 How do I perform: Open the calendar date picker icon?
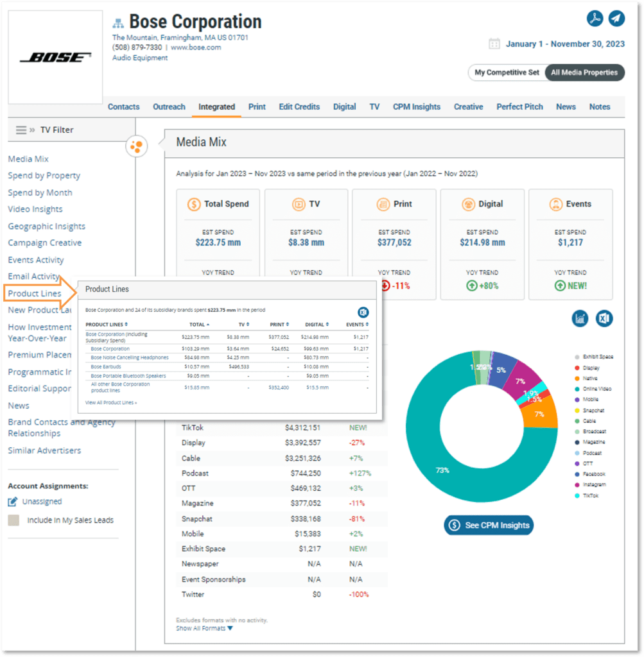(494, 44)
